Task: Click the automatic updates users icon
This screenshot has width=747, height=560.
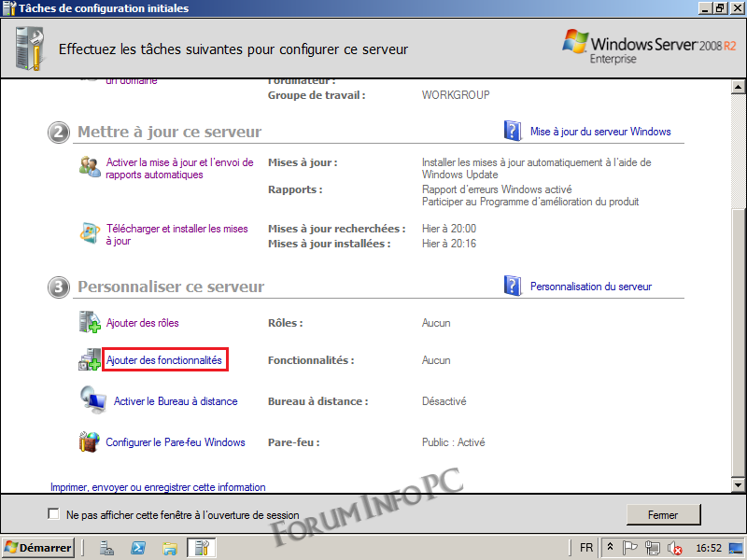Action: [90, 167]
